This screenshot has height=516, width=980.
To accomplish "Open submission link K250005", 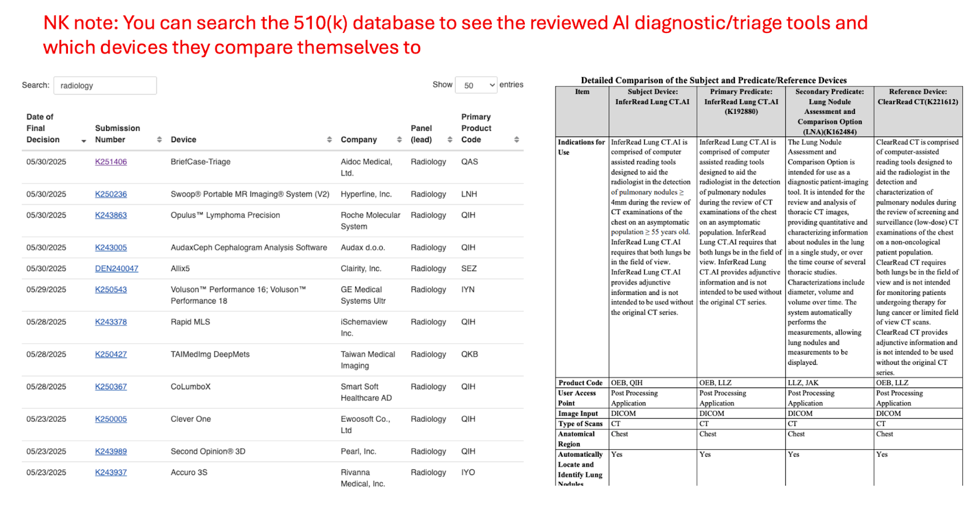I will pos(111,419).
